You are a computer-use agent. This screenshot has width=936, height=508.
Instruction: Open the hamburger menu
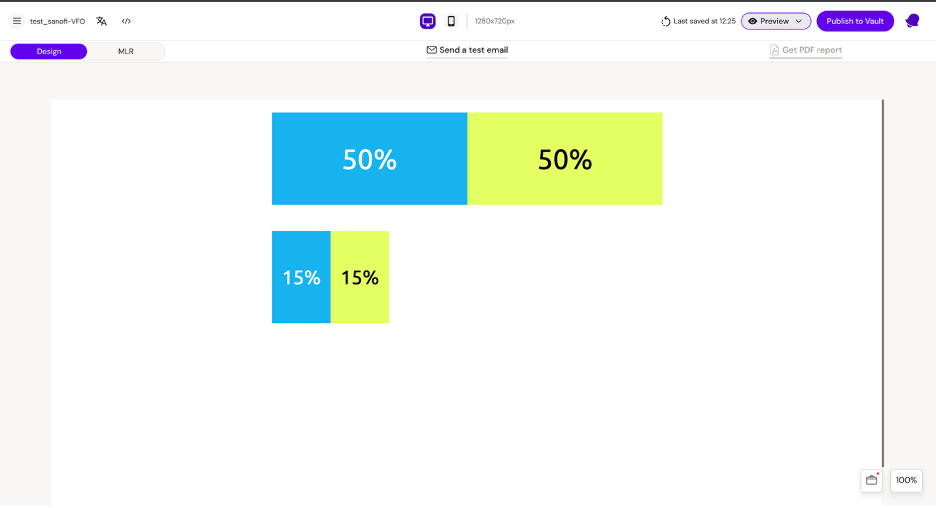[x=17, y=21]
